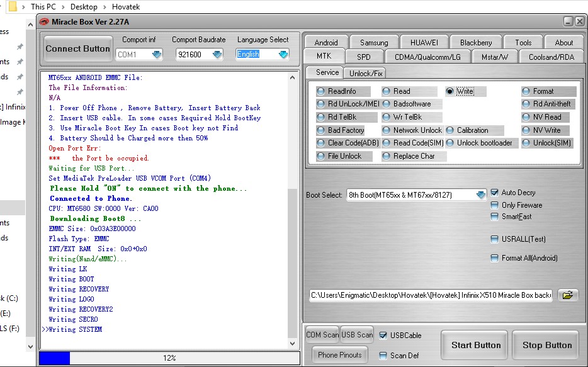Open the Samsung tab
The height and width of the screenshot is (367, 588).
[374, 42]
